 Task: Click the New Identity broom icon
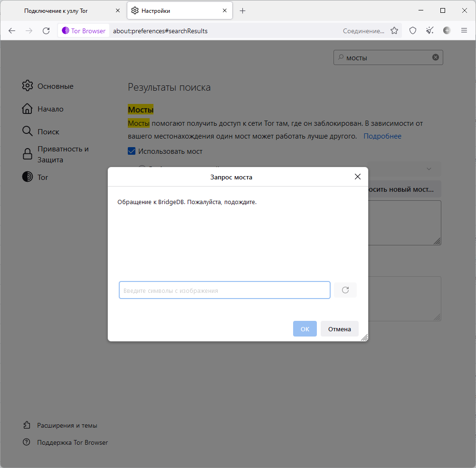(x=429, y=31)
